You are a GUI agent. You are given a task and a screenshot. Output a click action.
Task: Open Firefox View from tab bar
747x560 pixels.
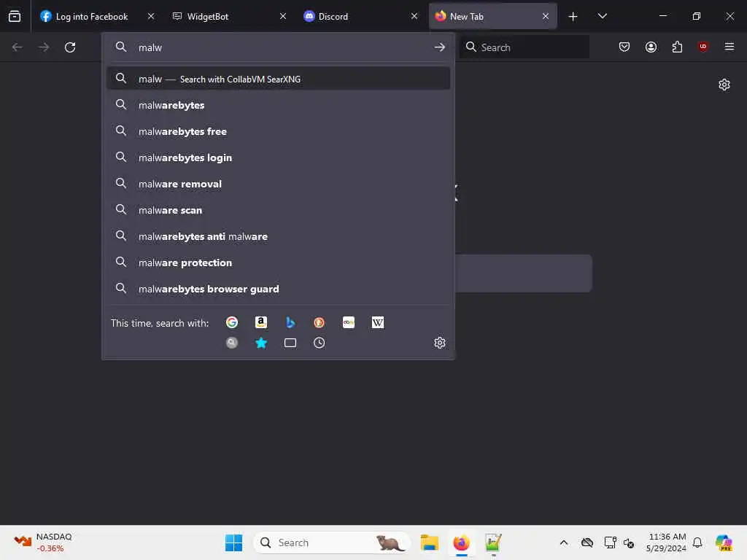(15, 16)
